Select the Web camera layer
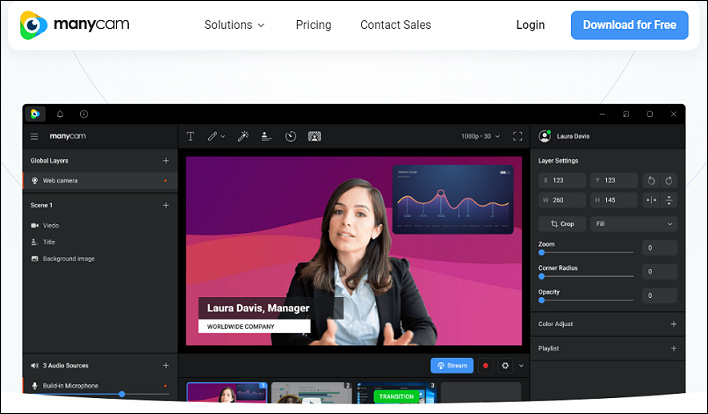708x414 pixels. coord(100,181)
